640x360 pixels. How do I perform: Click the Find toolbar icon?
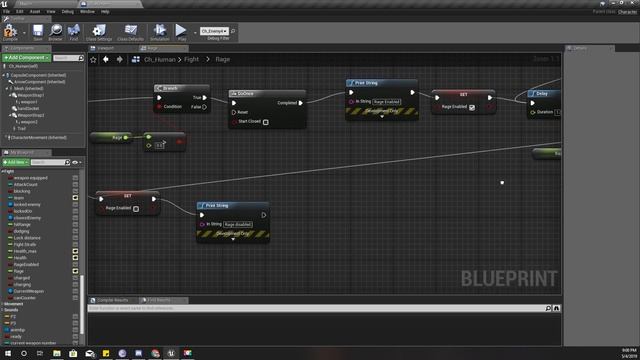coord(73,31)
